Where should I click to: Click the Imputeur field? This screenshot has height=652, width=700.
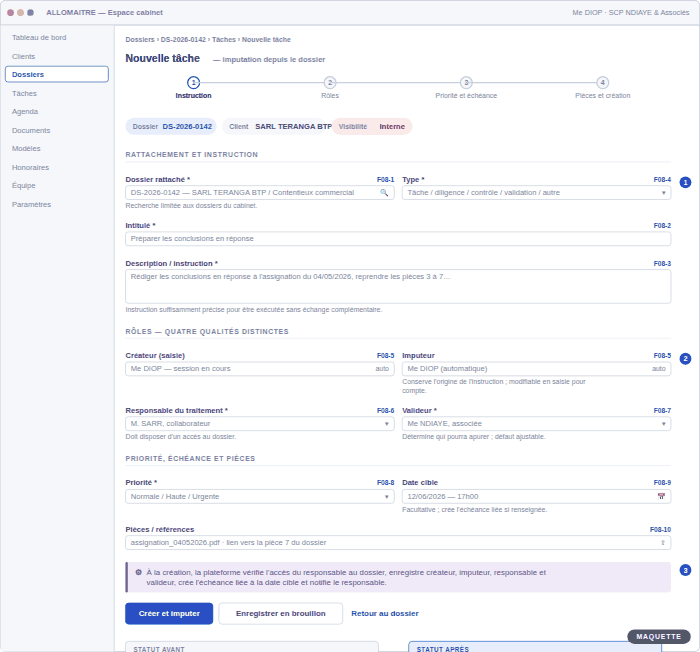coord(536,368)
